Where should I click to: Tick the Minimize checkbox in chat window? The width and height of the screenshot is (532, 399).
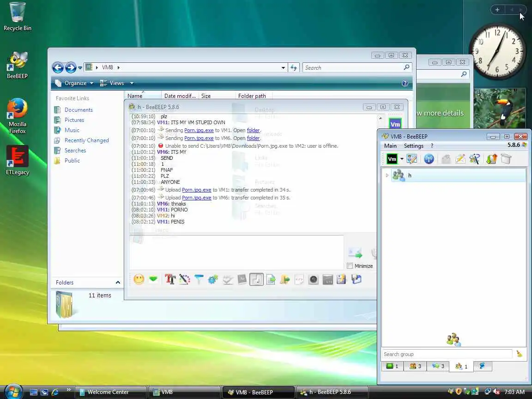tap(350, 266)
